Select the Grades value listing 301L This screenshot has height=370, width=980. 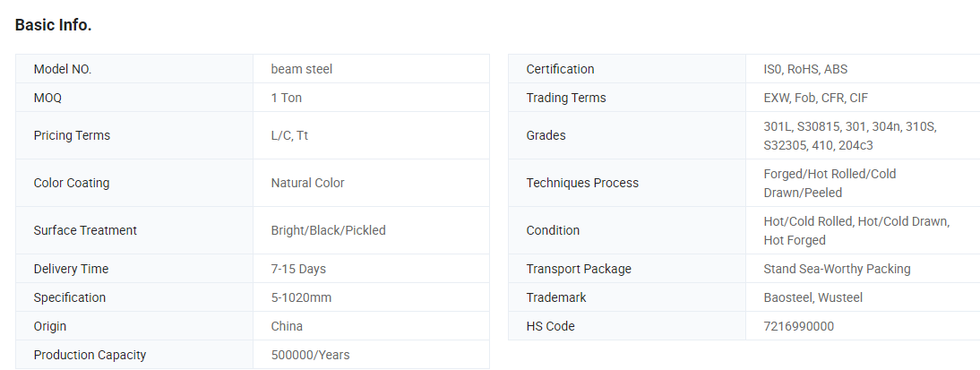coord(848,135)
